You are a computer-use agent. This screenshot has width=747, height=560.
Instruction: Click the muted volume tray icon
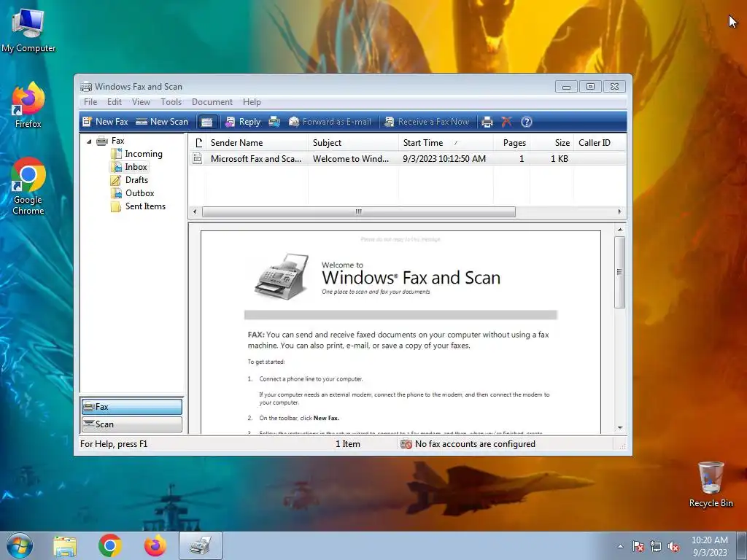(673, 546)
